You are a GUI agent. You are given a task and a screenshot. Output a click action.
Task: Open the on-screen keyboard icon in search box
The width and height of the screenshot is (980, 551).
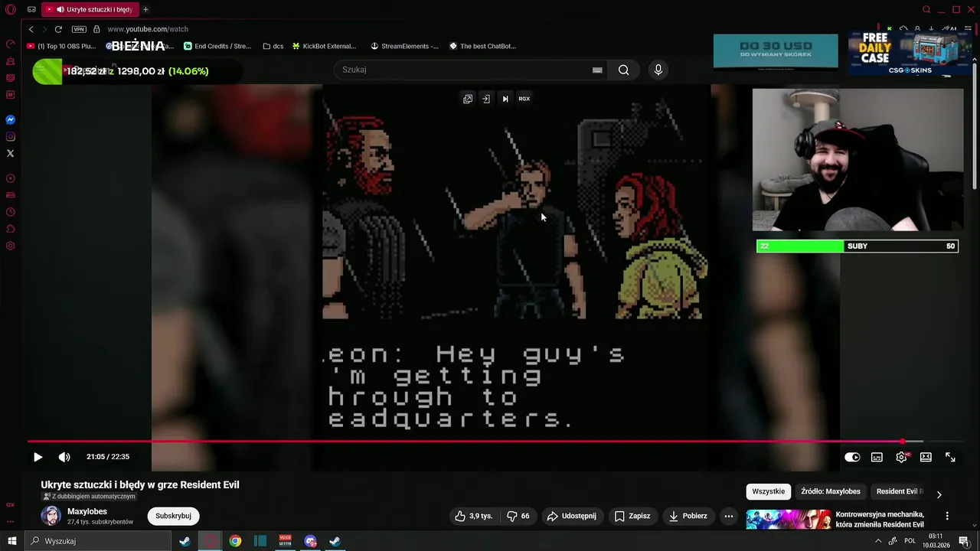[x=597, y=70]
